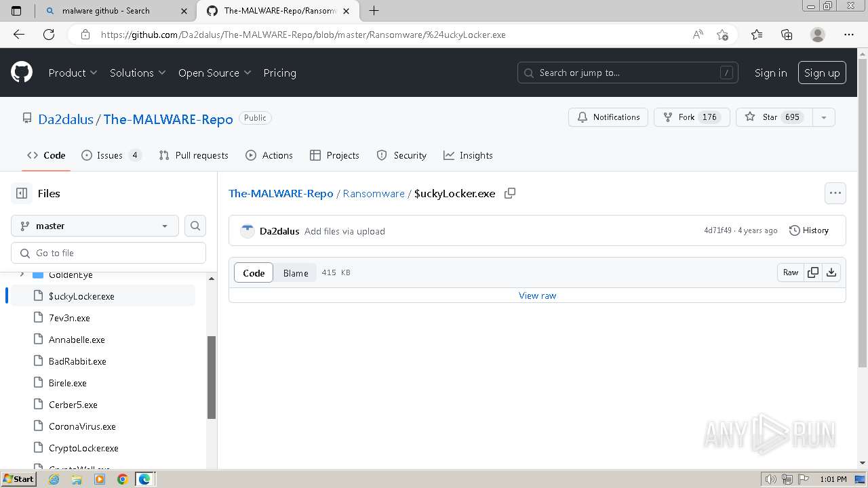Click the GitHub logo home icon
The image size is (868, 488).
click(x=22, y=73)
